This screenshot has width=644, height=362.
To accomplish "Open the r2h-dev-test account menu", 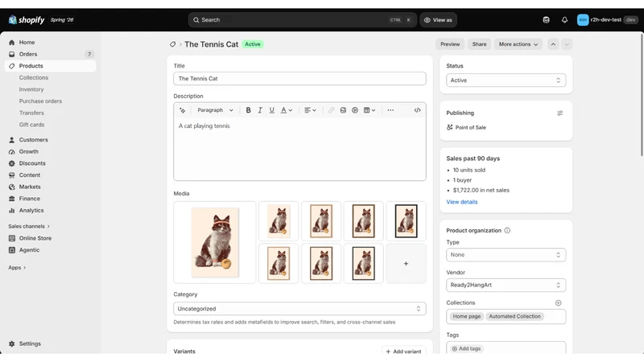I will (x=608, y=19).
